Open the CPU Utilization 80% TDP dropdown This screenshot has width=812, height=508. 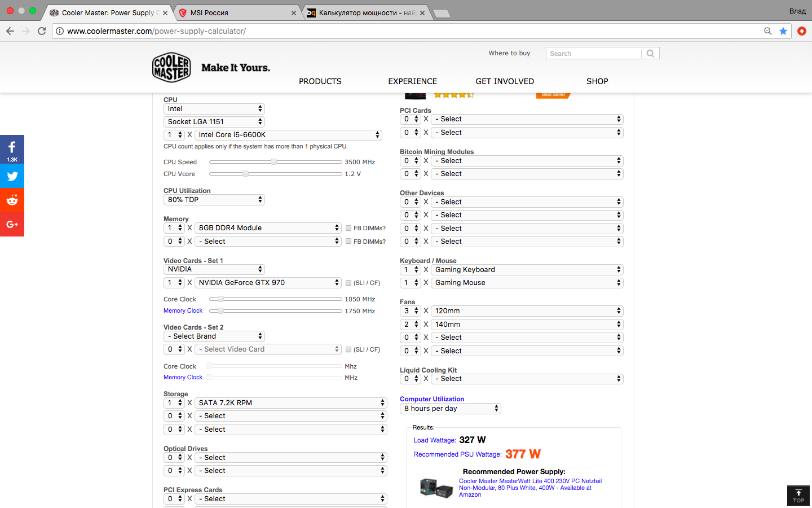[x=214, y=200]
